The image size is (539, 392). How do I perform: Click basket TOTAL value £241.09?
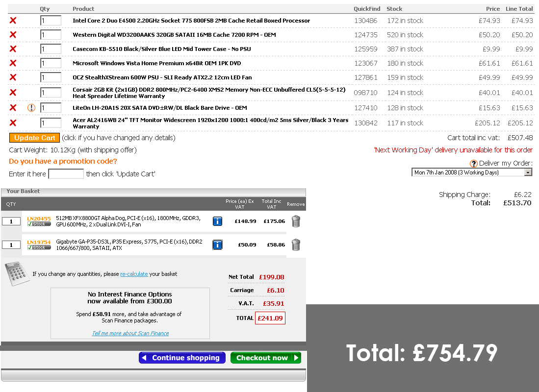pyautogui.click(x=270, y=318)
